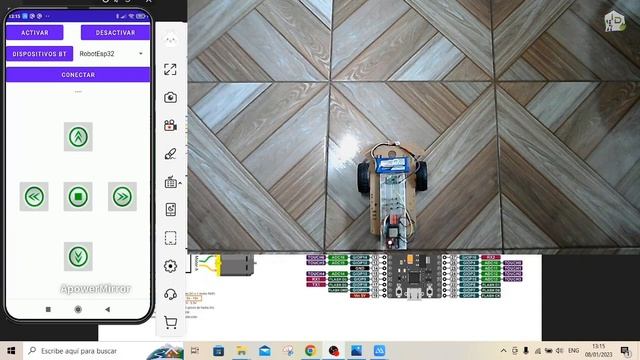Click the phone screen rotate icon
Screen dimensions: 640x360
tap(170, 209)
